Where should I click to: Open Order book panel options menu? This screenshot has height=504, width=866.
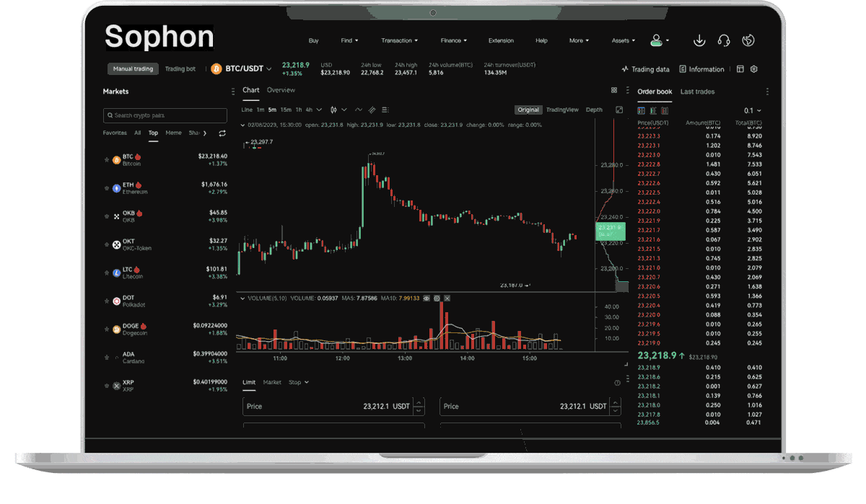pyautogui.click(x=767, y=92)
